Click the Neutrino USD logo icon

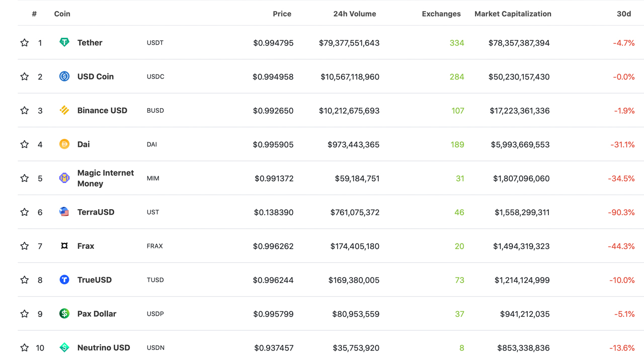64,347
